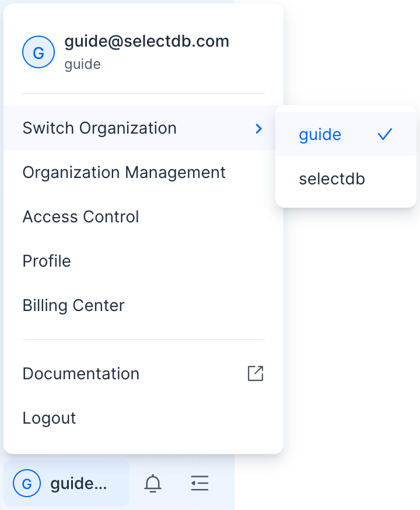This screenshot has width=420, height=510.
Task: Switch to the selectdb organization
Action: (x=332, y=179)
